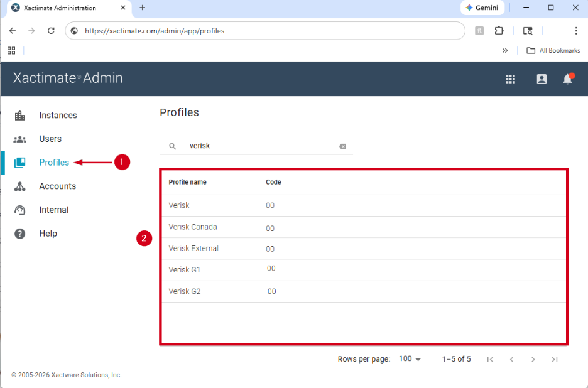
Task: Open a new browser tab
Action: (142, 8)
